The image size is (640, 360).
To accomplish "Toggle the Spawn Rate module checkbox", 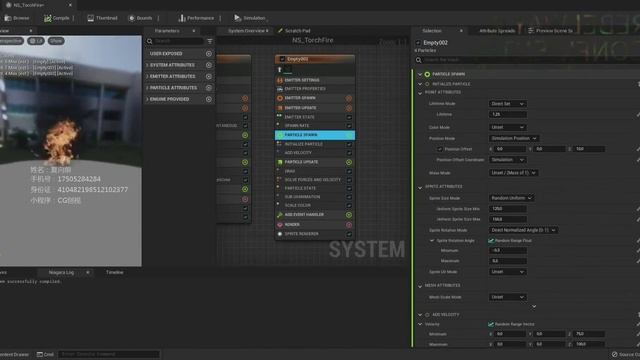I will 349,126.
